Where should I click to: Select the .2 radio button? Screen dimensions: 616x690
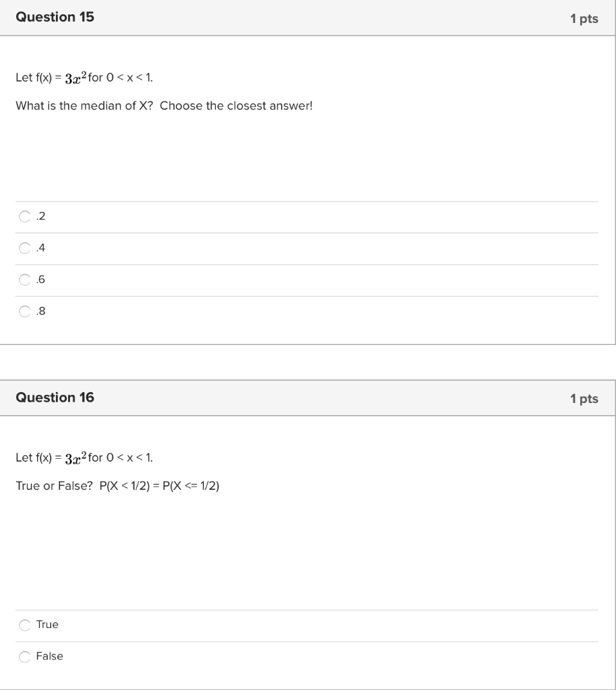point(24,216)
